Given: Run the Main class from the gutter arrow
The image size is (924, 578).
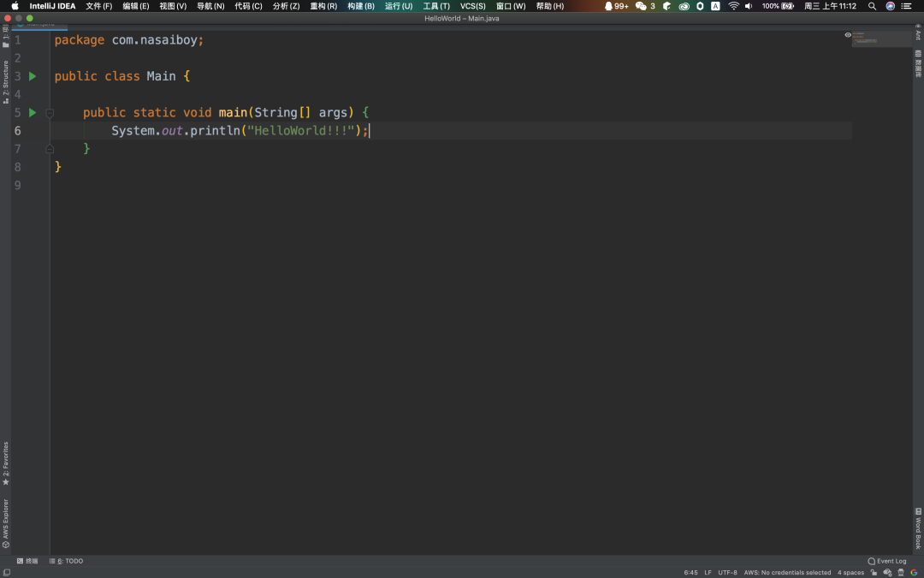Looking at the screenshot, I should coord(33,76).
